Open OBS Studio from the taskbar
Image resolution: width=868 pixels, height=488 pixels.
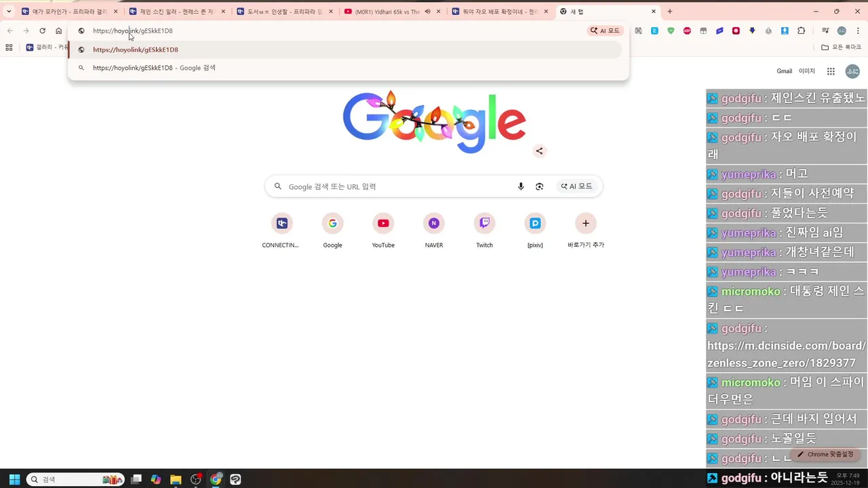click(196, 479)
